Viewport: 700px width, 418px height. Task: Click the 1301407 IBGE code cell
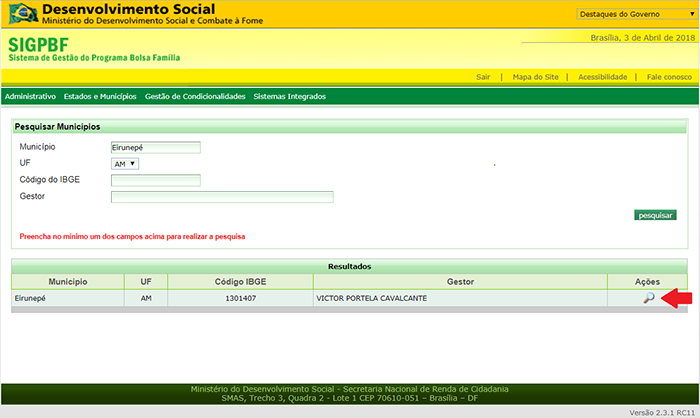click(x=240, y=298)
